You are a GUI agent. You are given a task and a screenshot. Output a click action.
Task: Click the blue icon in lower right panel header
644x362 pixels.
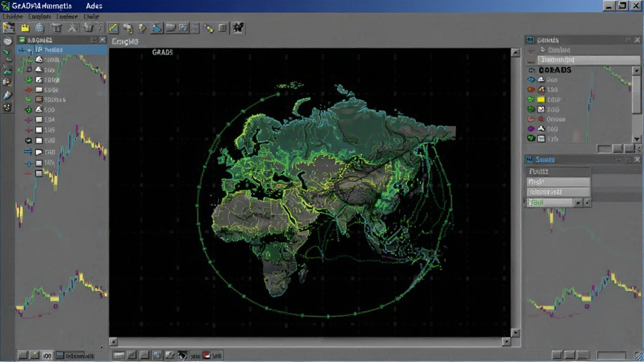(x=530, y=159)
